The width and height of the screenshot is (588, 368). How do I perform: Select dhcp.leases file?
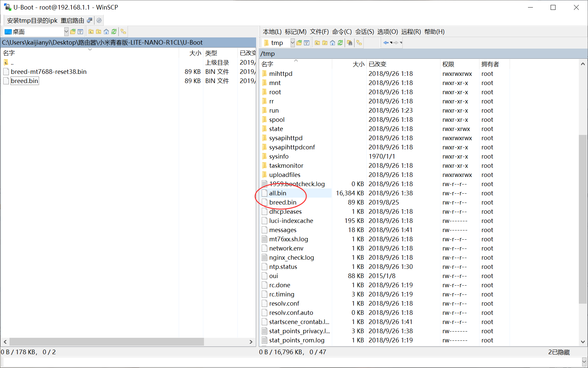pos(285,211)
